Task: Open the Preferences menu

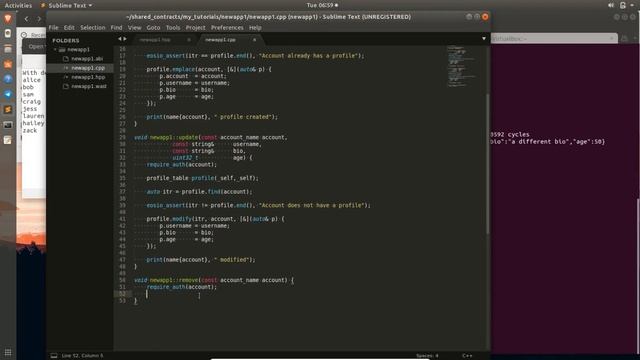Action: pyautogui.click(x=227, y=28)
